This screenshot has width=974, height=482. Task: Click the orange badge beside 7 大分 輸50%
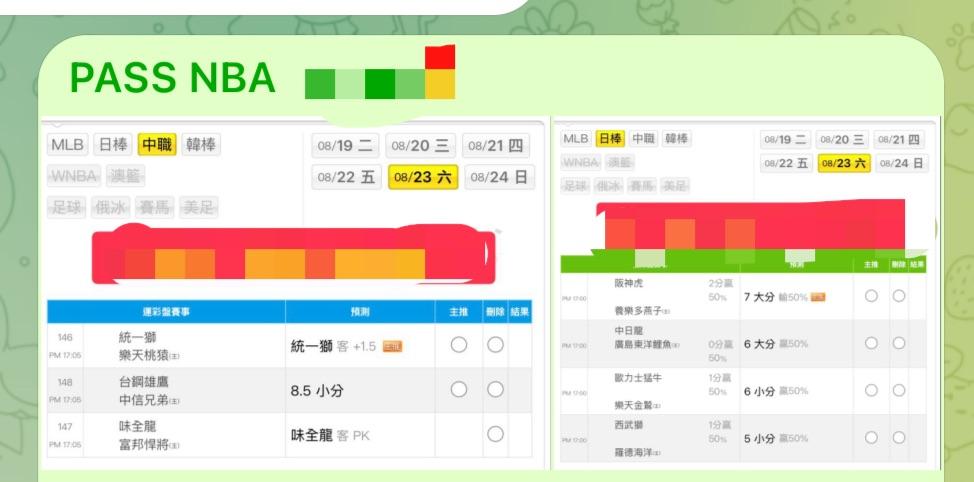(x=818, y=298)
